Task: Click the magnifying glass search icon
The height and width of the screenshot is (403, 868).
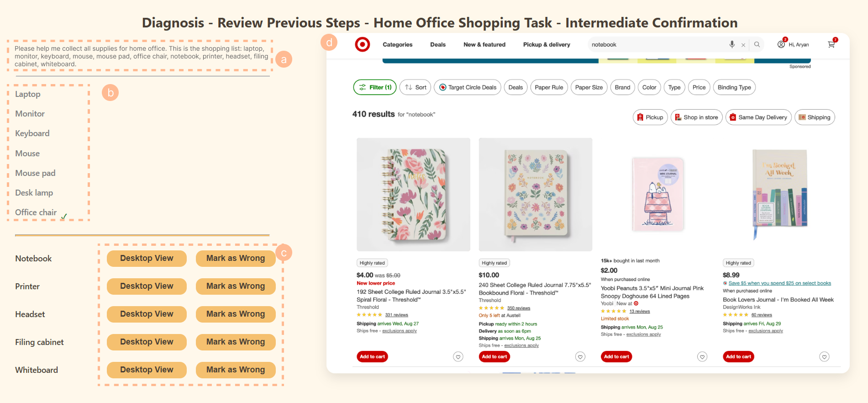Action: pyautogui.click(x=757, y=44)
